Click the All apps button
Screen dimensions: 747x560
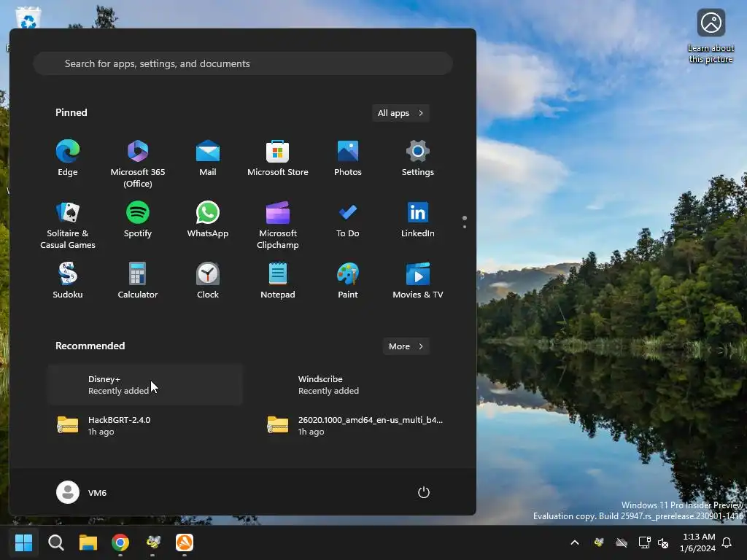(x=400, y=113)
